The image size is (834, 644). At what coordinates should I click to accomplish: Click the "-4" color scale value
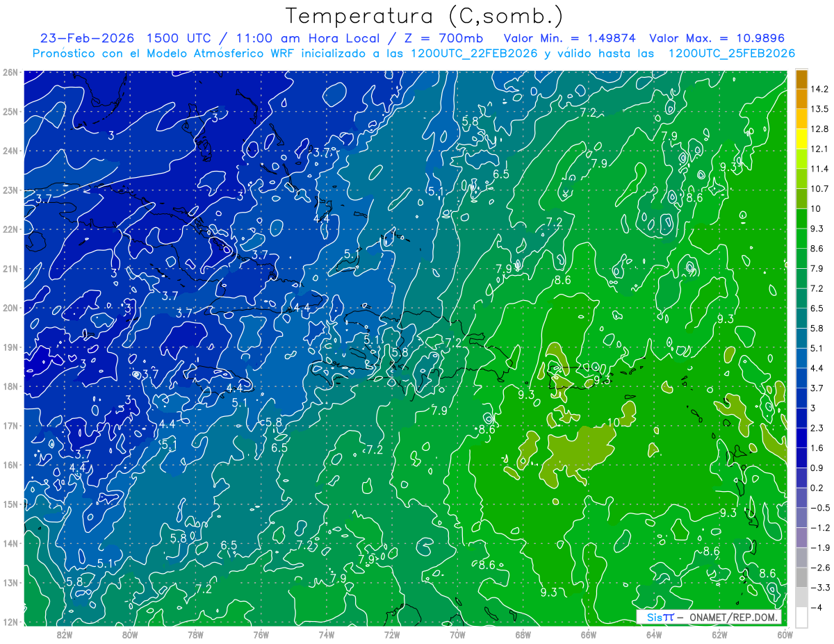[815, 608]
